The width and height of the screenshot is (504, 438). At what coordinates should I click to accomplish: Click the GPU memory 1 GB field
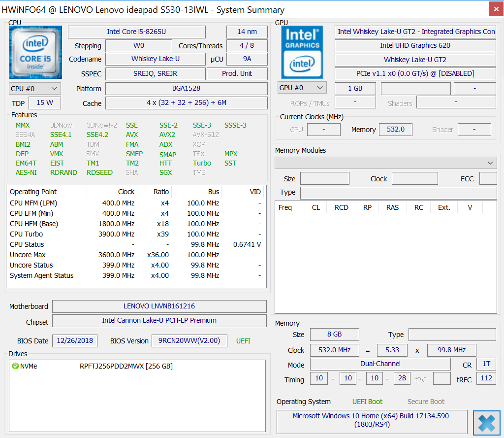pos(355,89)
